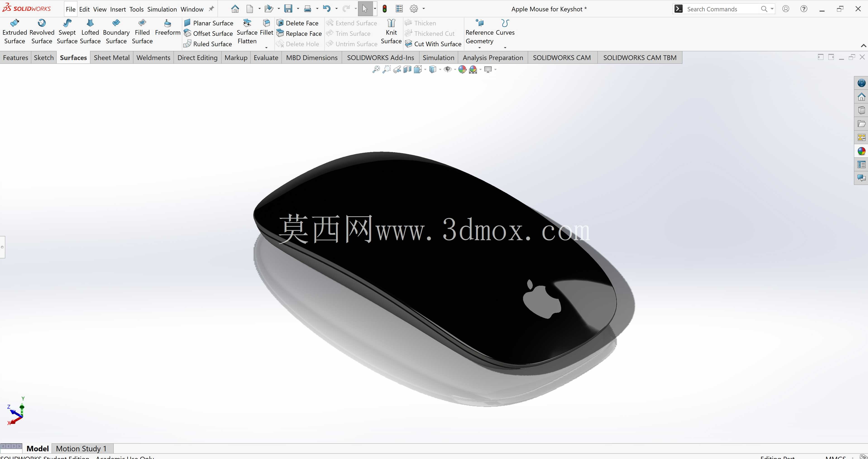The image size is (868, 459).
Task: Save the document with the floppy icon
Action: click(x=288, y=9)
